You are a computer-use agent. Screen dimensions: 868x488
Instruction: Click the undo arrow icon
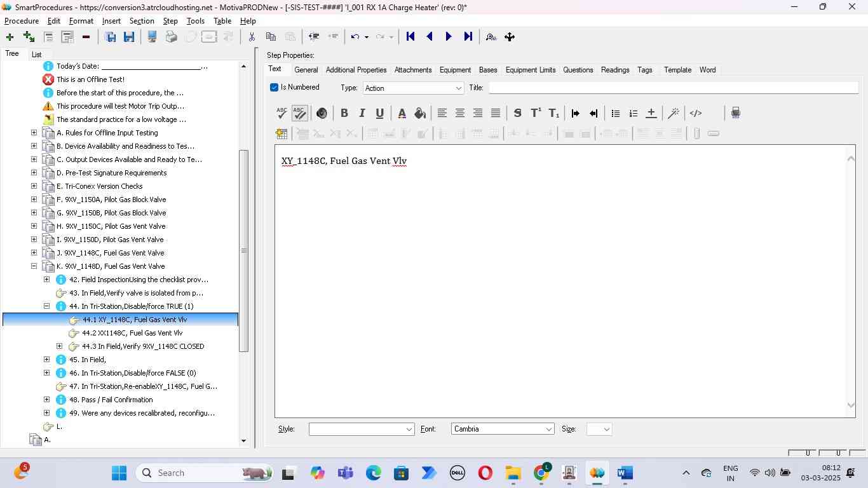coord(355,37)
